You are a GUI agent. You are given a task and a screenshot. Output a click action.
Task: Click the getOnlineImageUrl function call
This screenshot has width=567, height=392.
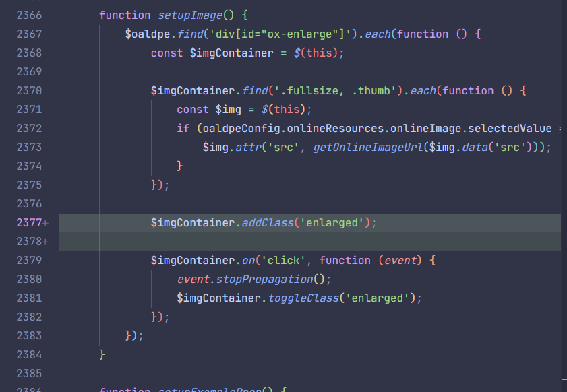[367, 147]
